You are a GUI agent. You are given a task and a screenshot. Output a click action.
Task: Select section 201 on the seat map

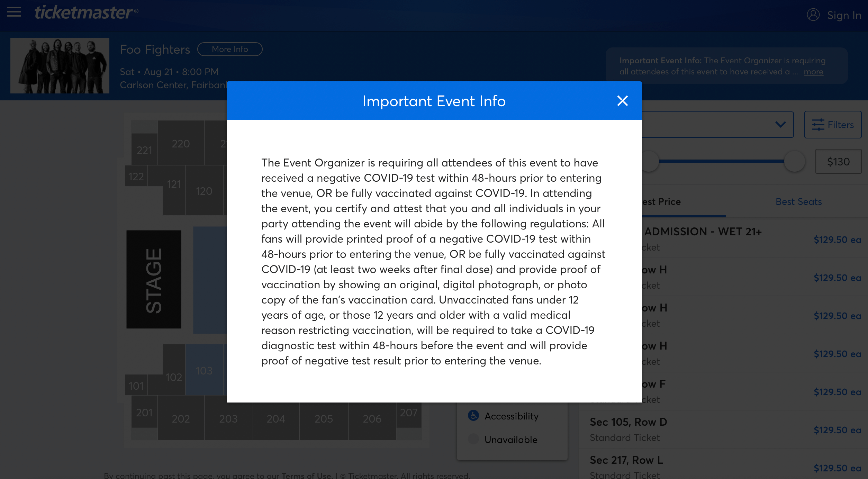click(144, 412)
